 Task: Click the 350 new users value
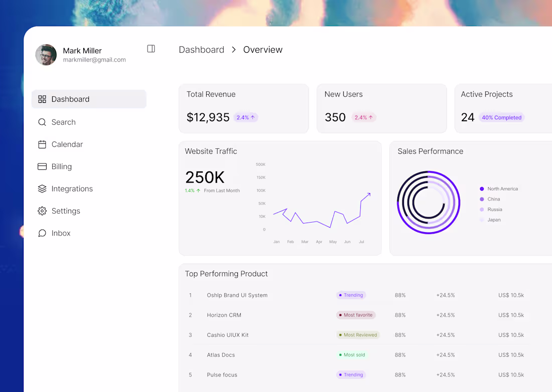[335, 117]
